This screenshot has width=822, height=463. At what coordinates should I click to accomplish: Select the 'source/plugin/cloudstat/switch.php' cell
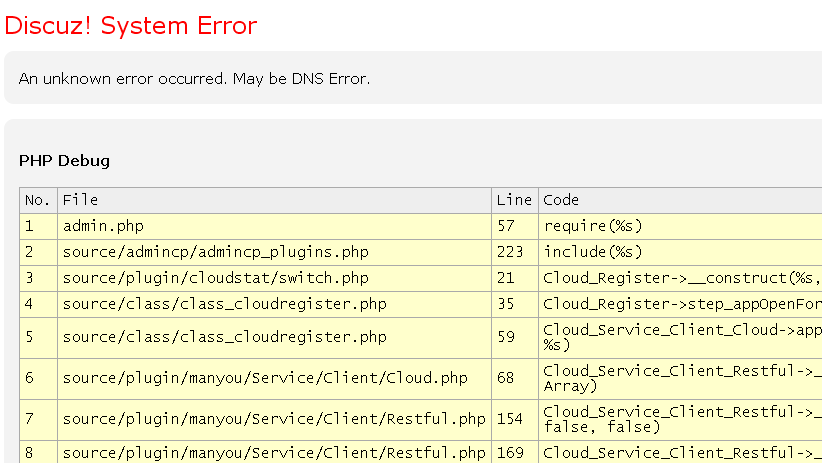pyautogui.click(x=274, y=278)
